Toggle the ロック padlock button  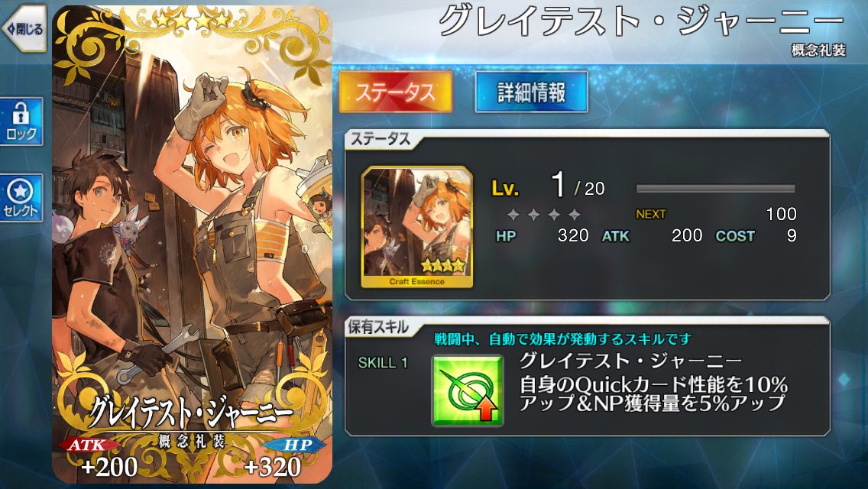21,121
